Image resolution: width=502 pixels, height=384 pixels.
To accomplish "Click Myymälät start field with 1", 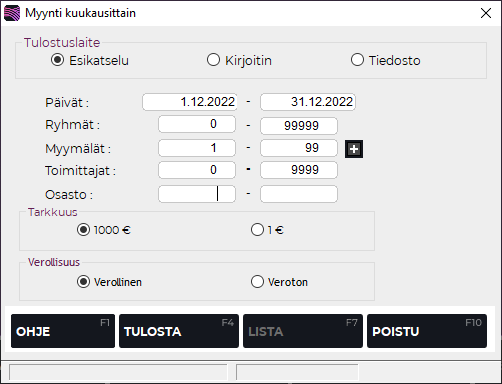I will [197, 148].
